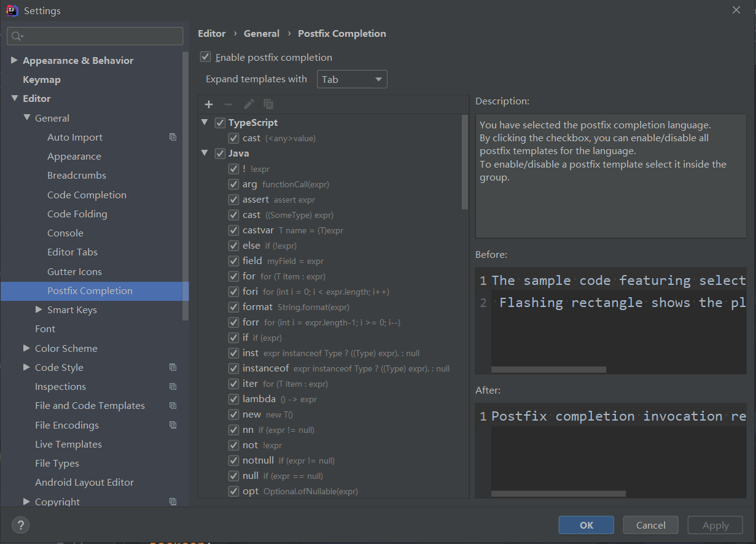Open the Auto Import settings page
This screenshot has width=756, height=544.
[x=75, y=138]
